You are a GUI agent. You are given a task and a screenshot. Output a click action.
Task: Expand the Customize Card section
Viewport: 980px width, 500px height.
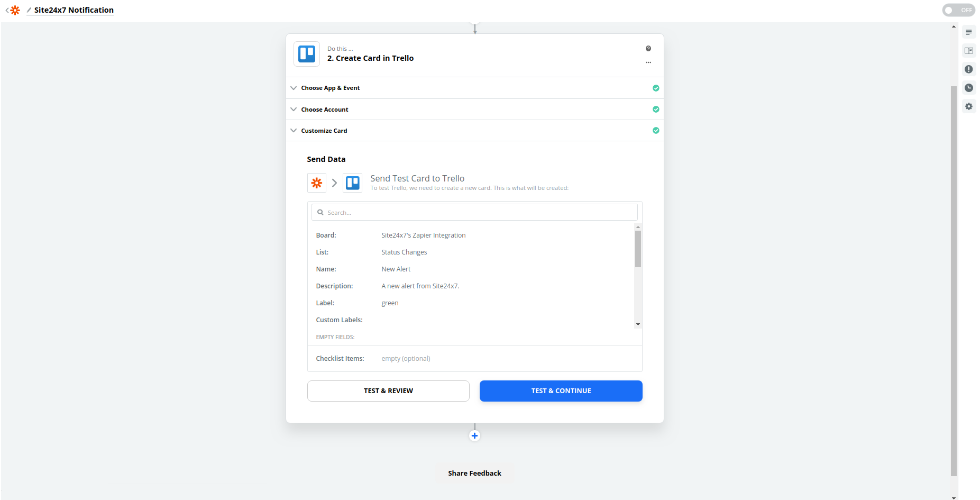[x=324, y=131]
